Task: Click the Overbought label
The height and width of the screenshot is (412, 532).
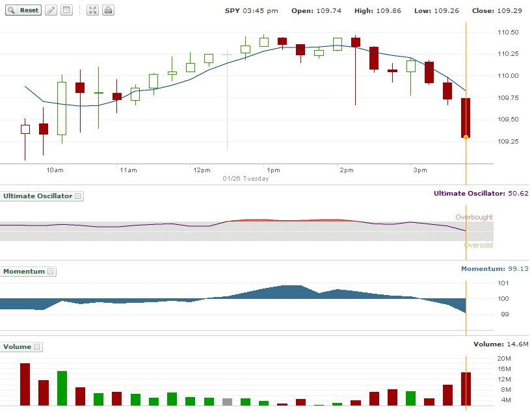Action: (x=473, y=217)
